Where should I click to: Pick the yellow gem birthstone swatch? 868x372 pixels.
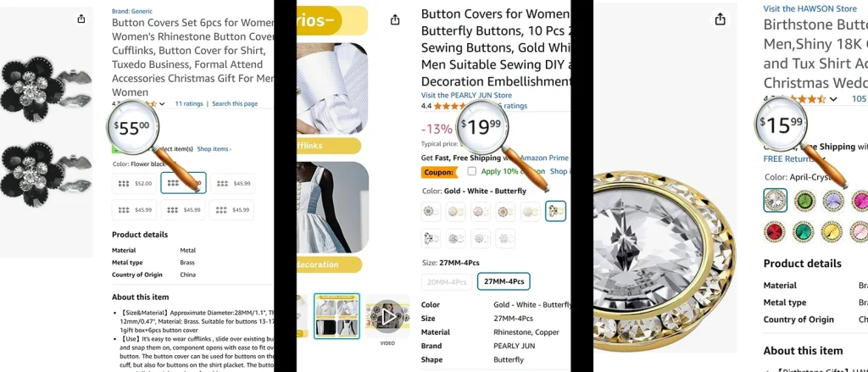[x=832, y=231]
